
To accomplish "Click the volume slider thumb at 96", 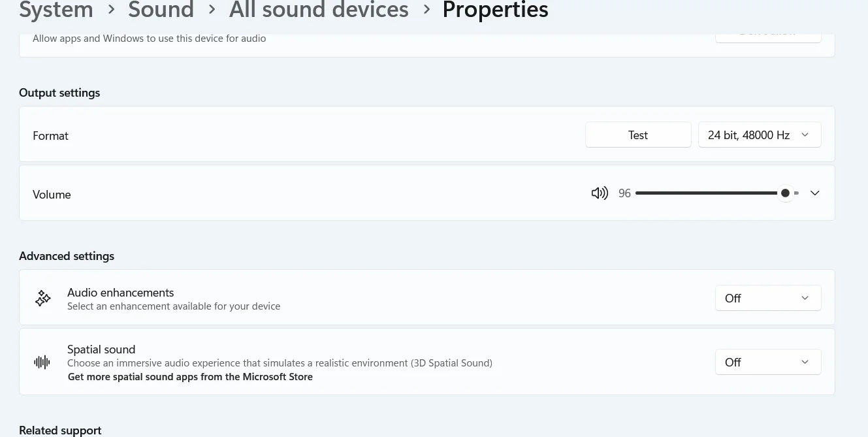I will 785,193.
